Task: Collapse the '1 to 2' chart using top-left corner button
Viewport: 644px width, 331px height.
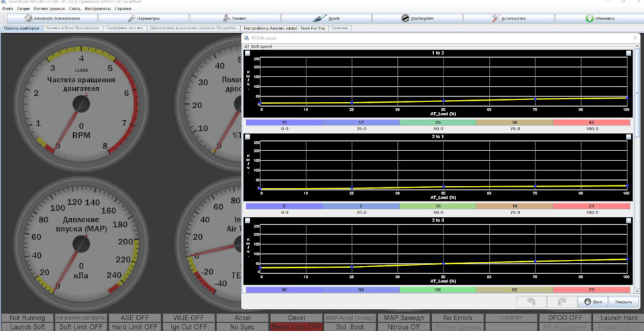Action: coord(248,53)
